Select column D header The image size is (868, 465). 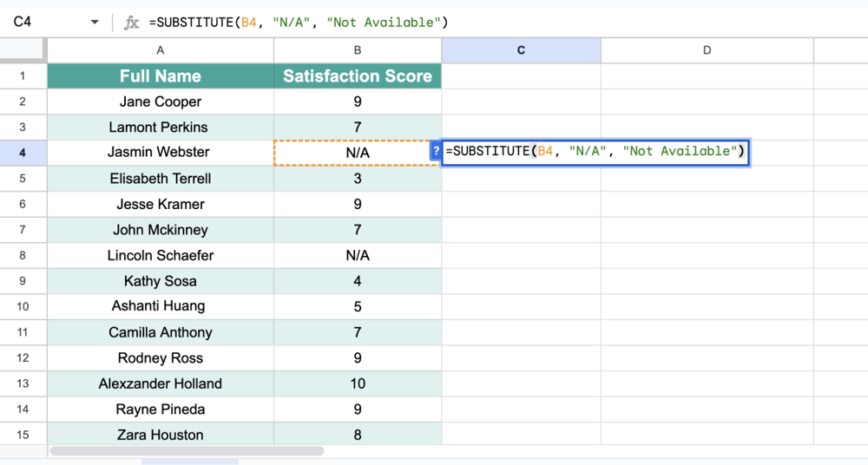click(x=707, y=50)
